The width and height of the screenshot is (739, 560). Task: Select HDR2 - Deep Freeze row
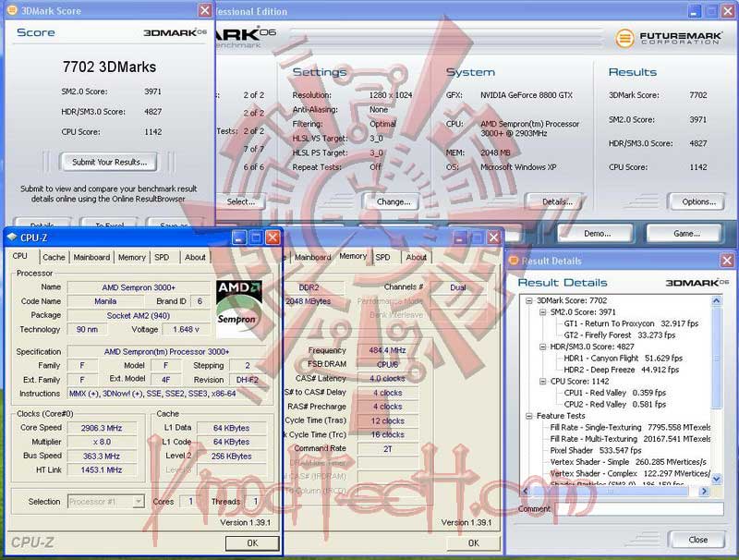(621, 370)
